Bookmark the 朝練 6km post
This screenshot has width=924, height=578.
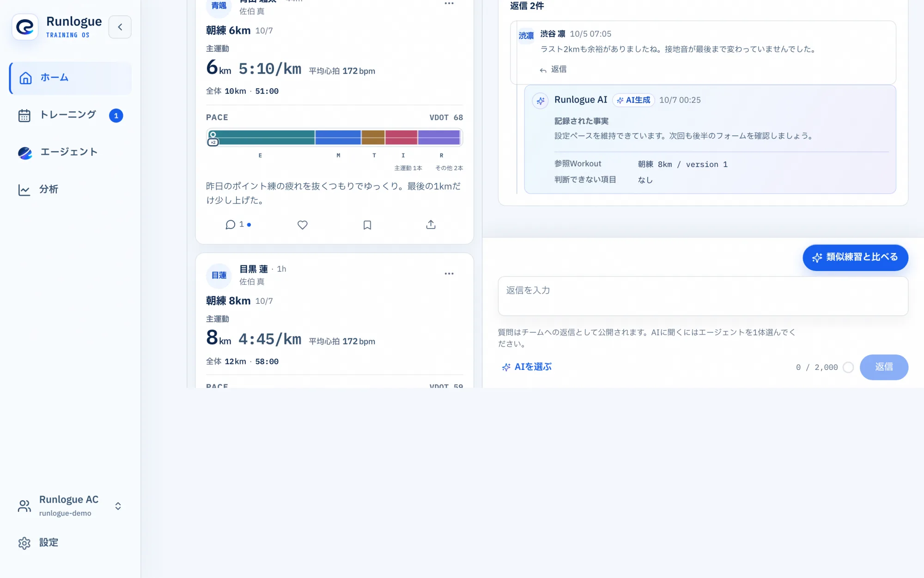point(367,225)
